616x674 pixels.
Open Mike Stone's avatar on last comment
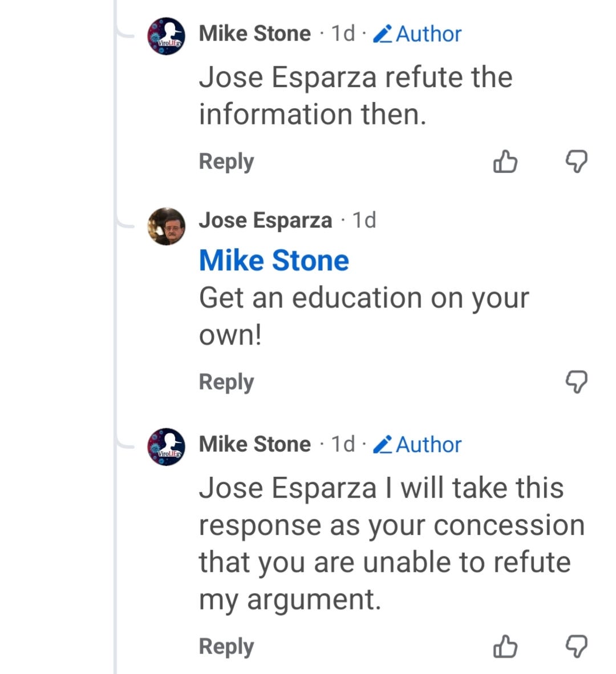click(167, 446)
